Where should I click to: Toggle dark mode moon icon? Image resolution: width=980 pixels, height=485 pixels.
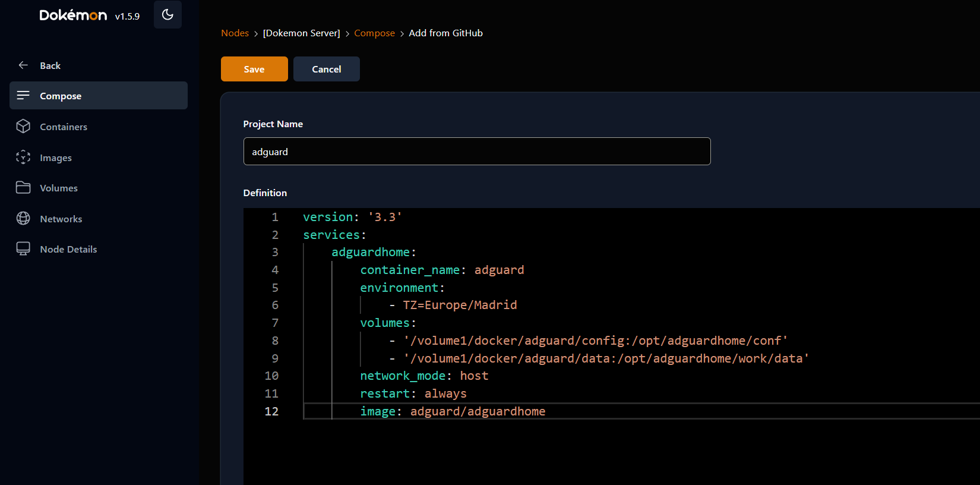tap(167, 14)
